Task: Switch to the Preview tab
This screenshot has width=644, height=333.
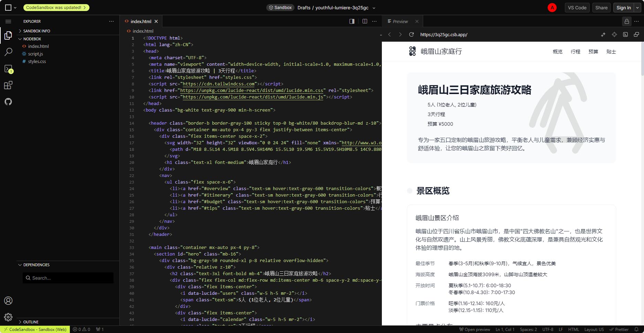Action: 400,21
